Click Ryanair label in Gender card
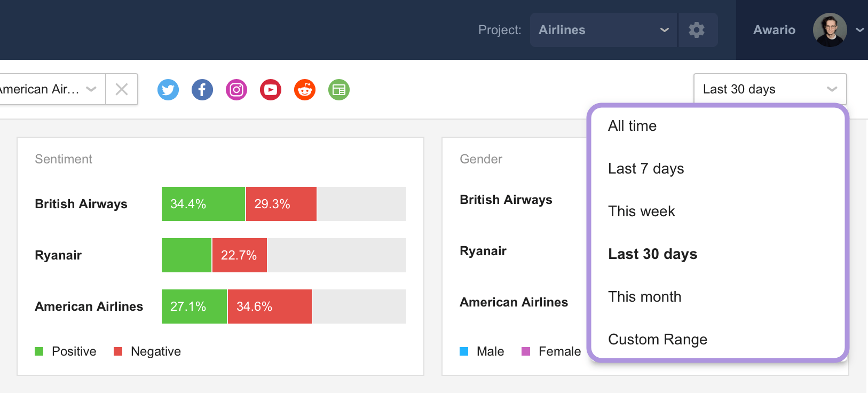Screen dimensions: 868x393 483,251
